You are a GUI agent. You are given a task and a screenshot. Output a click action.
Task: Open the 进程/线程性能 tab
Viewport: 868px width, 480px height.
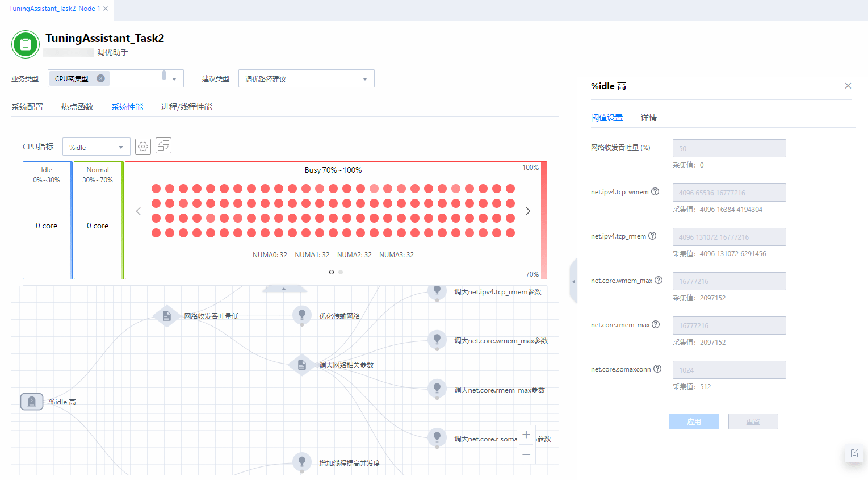click(x=187, y=107)
